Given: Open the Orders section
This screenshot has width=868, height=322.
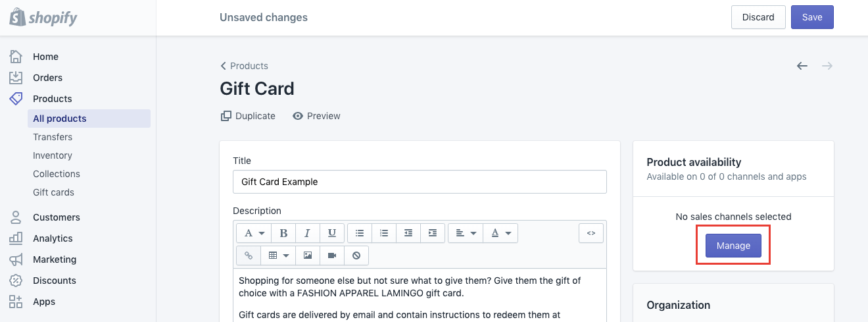Looking at the screenshot, I should click(47, 78).
